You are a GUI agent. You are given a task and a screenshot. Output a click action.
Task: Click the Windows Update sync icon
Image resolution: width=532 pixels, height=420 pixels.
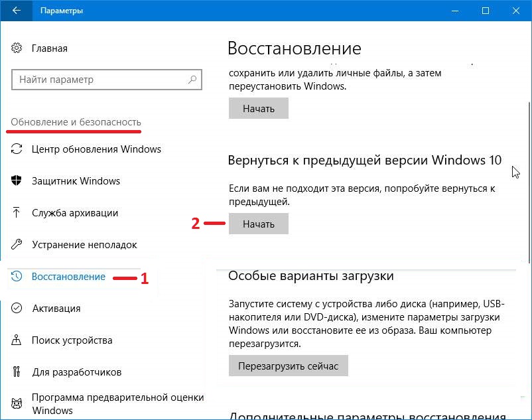[17, 149]
